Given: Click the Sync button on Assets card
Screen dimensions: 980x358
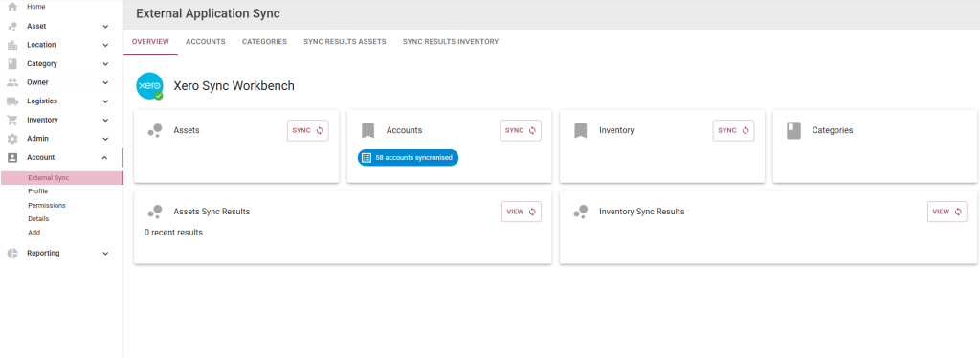Looking at the screenshot, I should coord(308,130).
